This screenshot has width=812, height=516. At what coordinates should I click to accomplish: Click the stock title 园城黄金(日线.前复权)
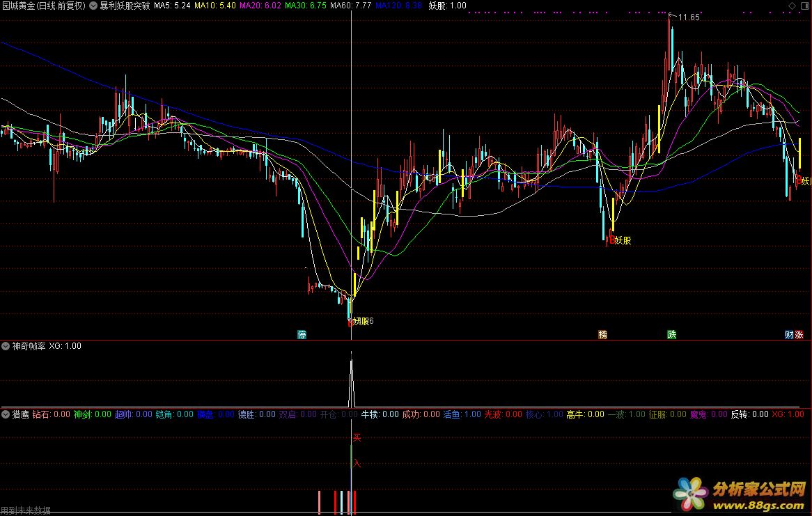click(43, 6)
